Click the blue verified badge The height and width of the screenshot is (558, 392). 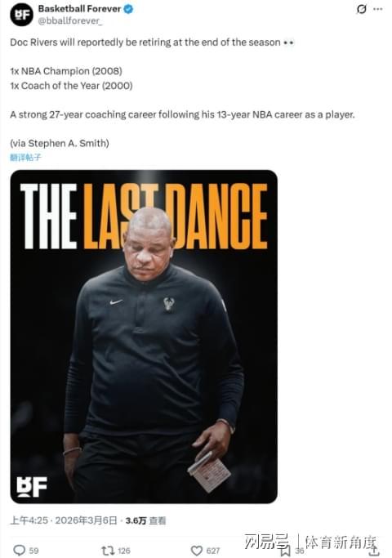[x=128, y=9]
